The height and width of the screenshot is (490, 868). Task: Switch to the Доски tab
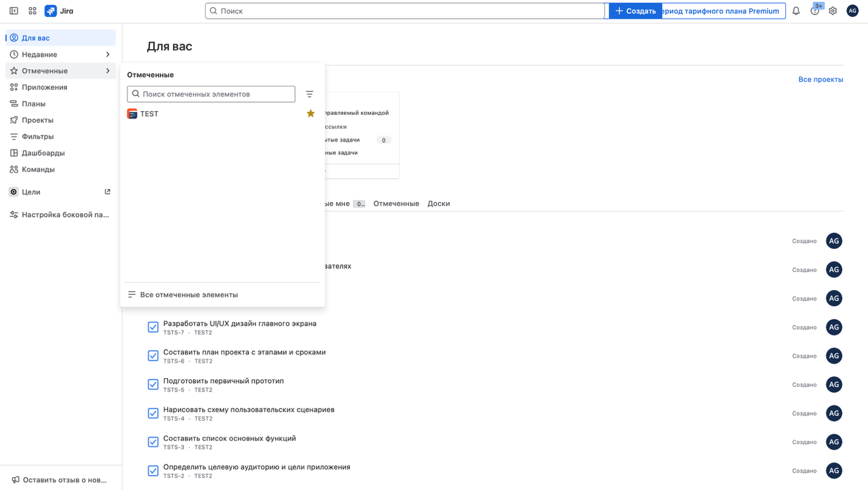pyautogui.click(x=438, y=204)
